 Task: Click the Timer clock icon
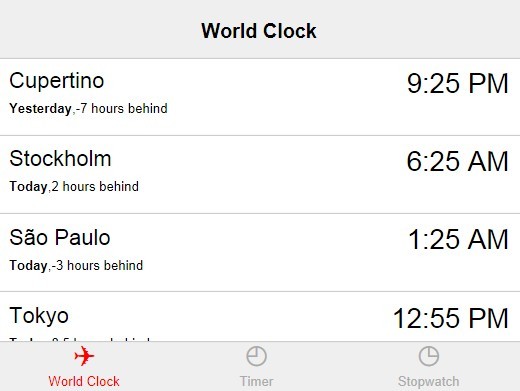click(256, 356)
